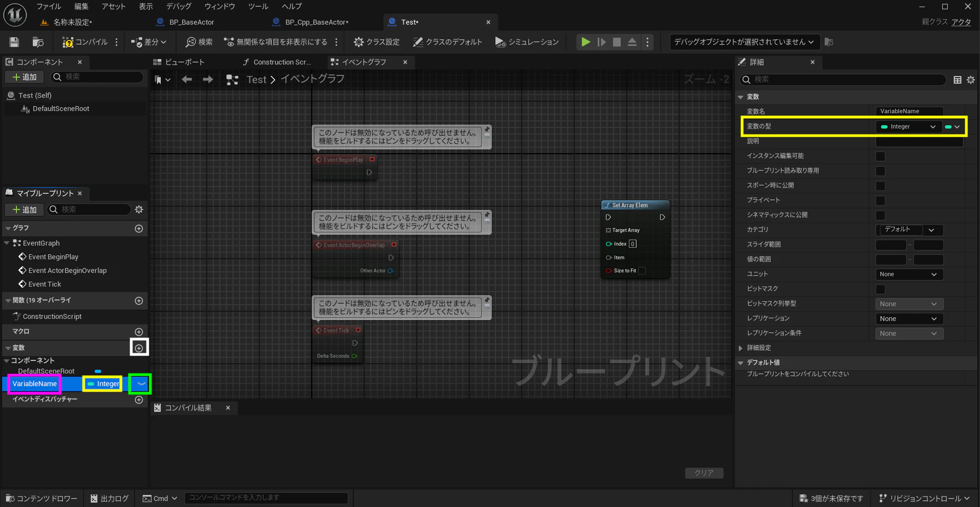Click the Browse to asset icon
This screenshot has width=980, height=507.
tap(38, 42)
